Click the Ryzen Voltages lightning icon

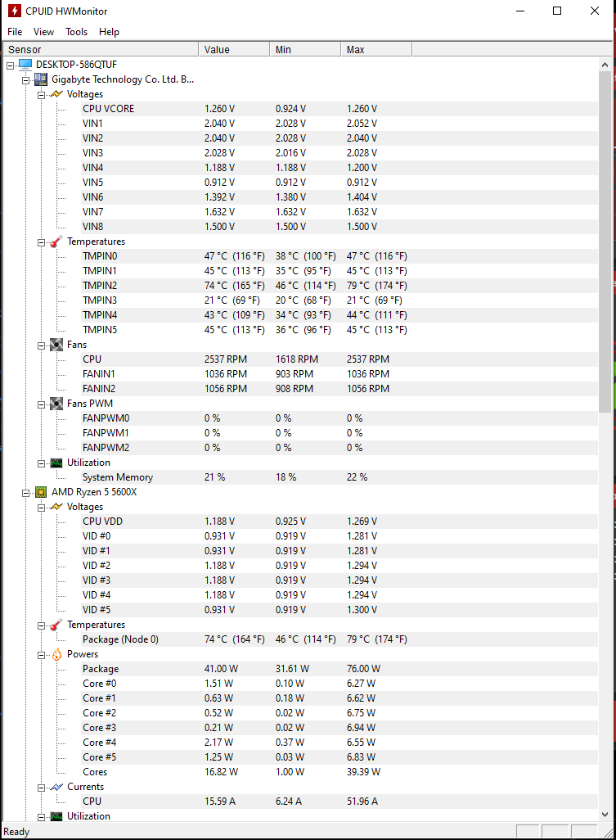coord(56,507)
